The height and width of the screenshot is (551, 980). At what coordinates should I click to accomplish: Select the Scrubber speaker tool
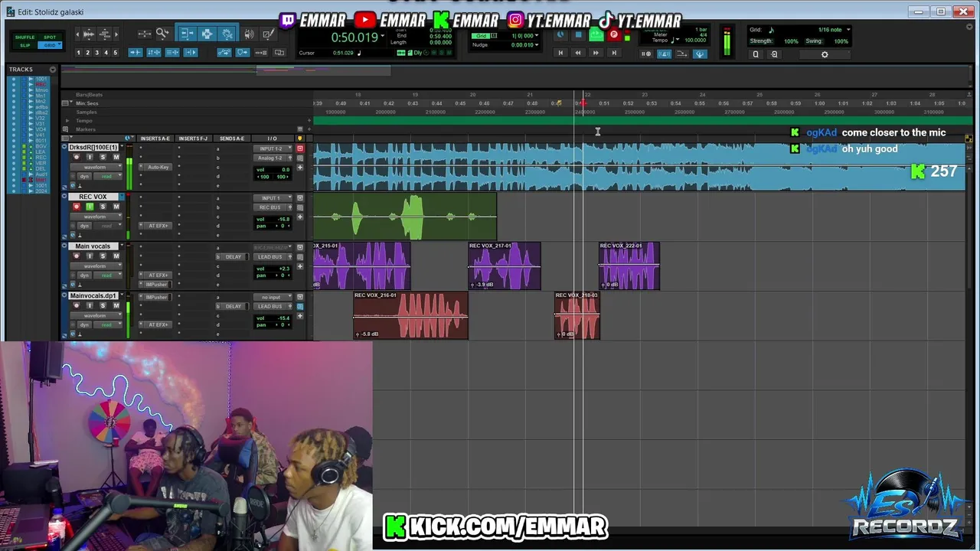249,34
